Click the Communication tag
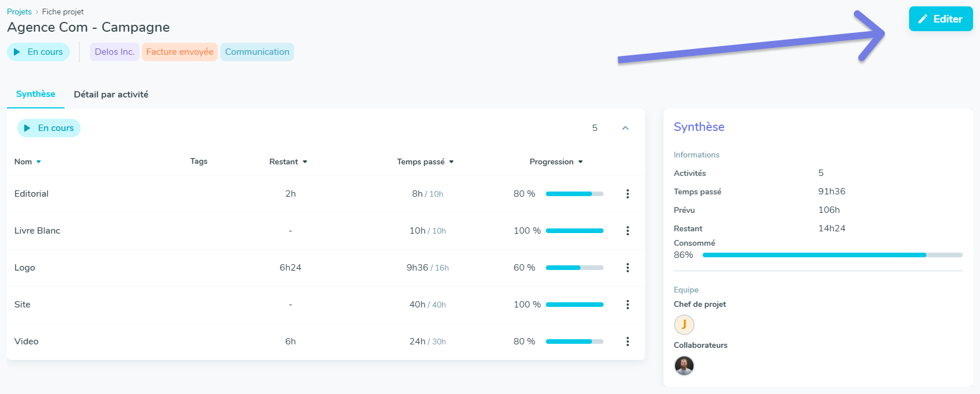The image size is (980, 394). pos(257,52)
